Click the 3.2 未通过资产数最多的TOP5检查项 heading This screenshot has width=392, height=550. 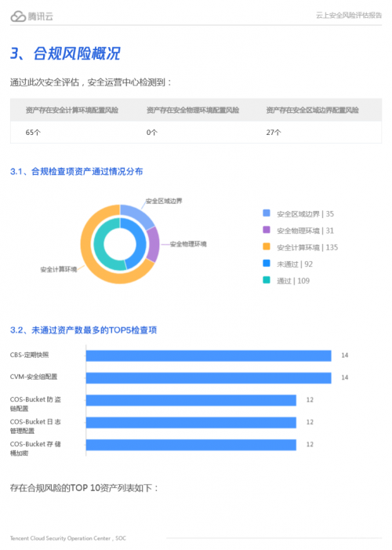(83, 330)
